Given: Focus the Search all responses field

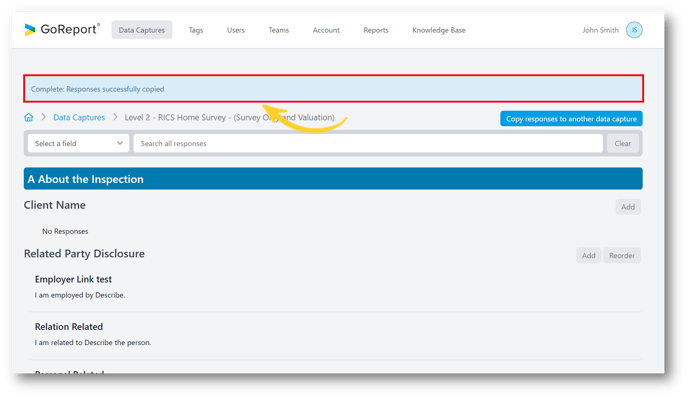Looking at the screenshot, I should pyautogui.click(x=368, y=143).
